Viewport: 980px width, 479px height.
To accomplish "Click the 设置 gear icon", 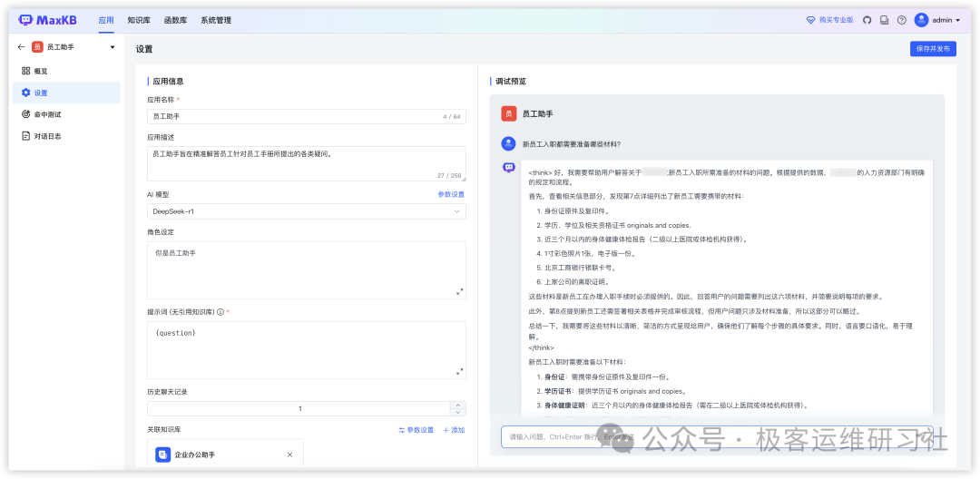I will 25,93.
